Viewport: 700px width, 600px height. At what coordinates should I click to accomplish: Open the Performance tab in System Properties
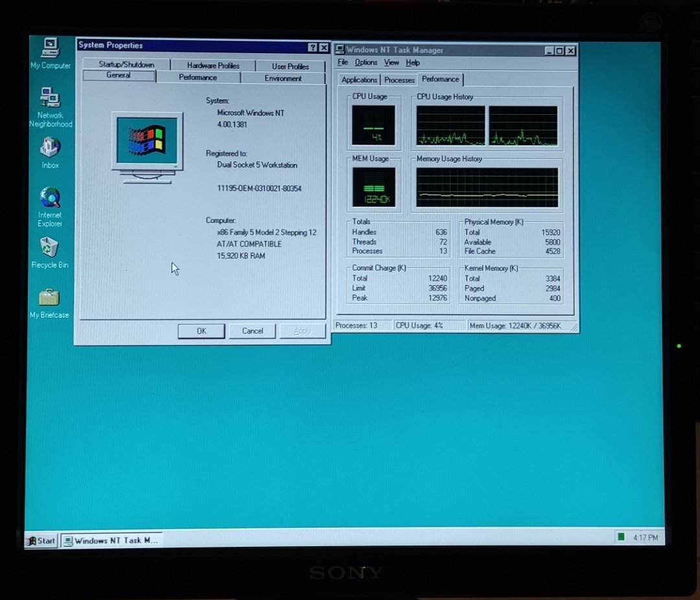198,77
